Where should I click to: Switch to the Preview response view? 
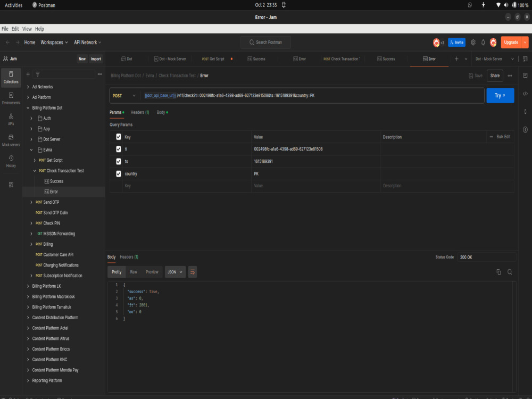click(152, 272)
